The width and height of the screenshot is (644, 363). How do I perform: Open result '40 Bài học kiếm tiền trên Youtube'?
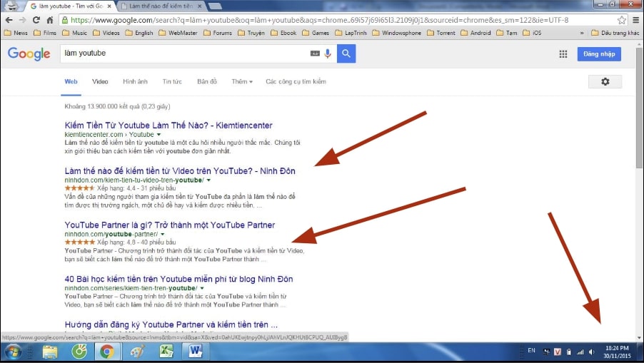(178, 280)
